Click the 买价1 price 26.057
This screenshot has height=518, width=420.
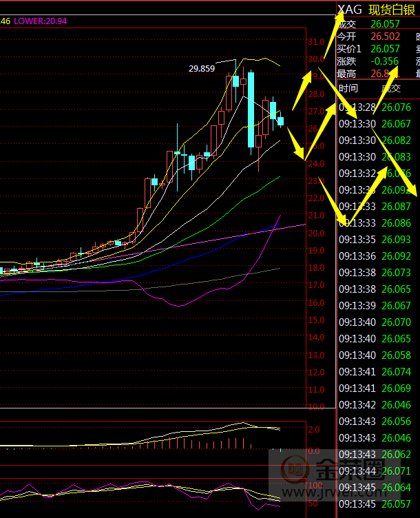click(385, 49)
